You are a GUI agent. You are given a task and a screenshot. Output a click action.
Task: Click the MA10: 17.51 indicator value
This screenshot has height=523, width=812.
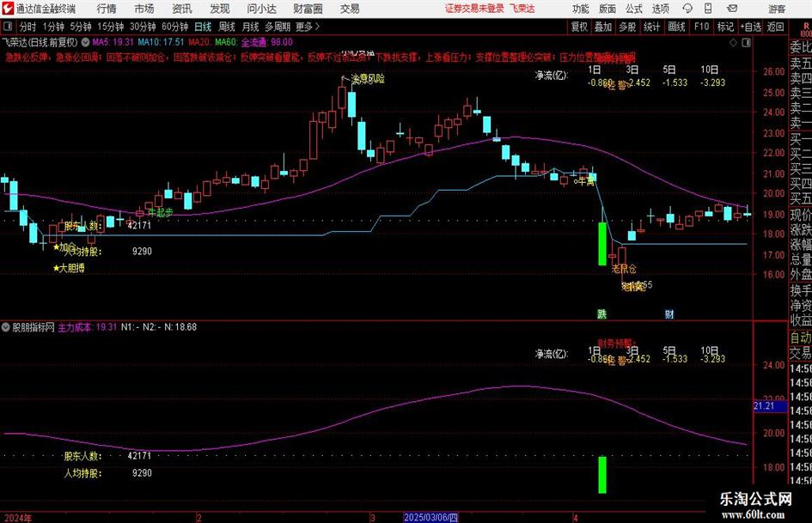(161, 42)
